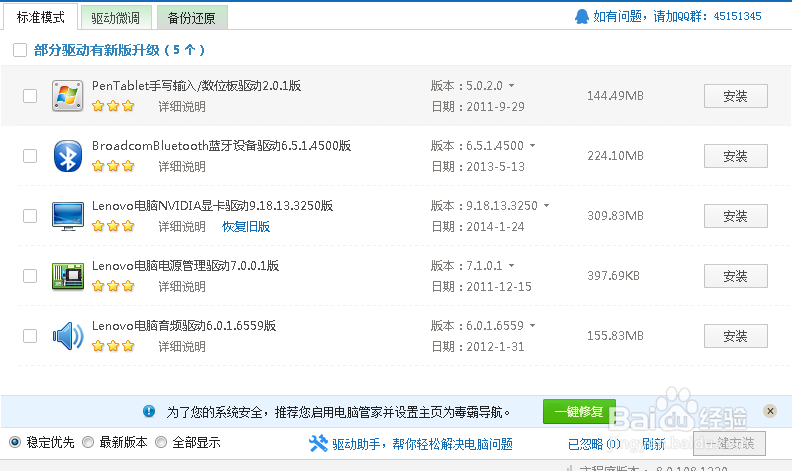Switch to the 标准模式 tab
The image size is (792, 471).
(40, 17)
